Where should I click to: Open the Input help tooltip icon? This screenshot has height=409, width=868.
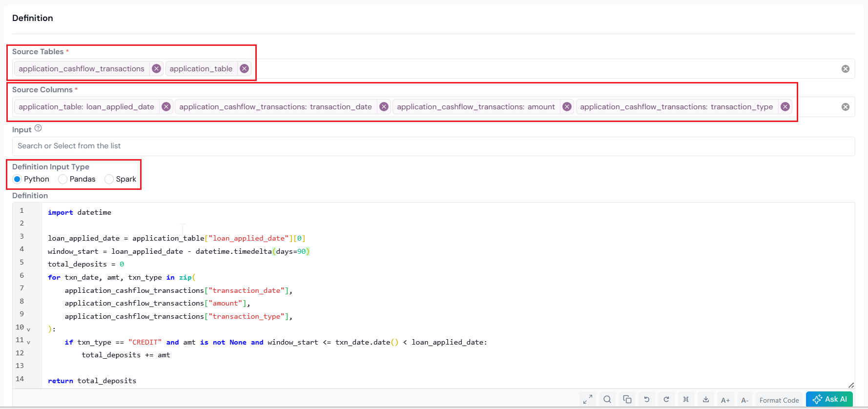click(38, 128)
